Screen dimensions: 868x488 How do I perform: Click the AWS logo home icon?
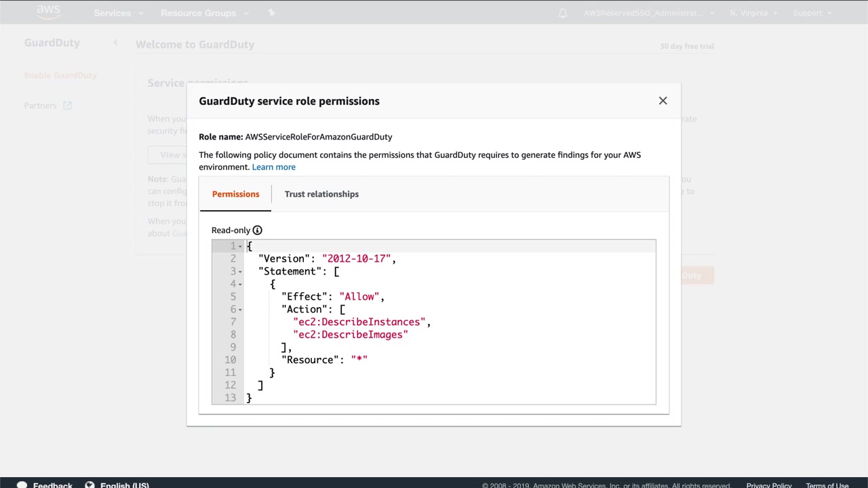point(48,12)
